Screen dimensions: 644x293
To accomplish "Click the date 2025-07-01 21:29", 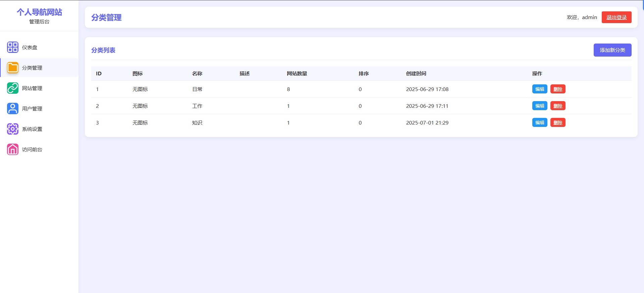I will tap(427, 123).
